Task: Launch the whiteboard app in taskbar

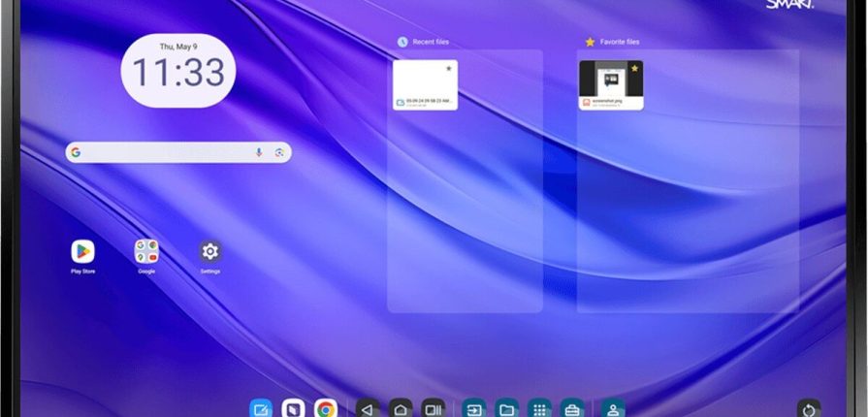Action: pyautogui.click(x=261, y=409)
